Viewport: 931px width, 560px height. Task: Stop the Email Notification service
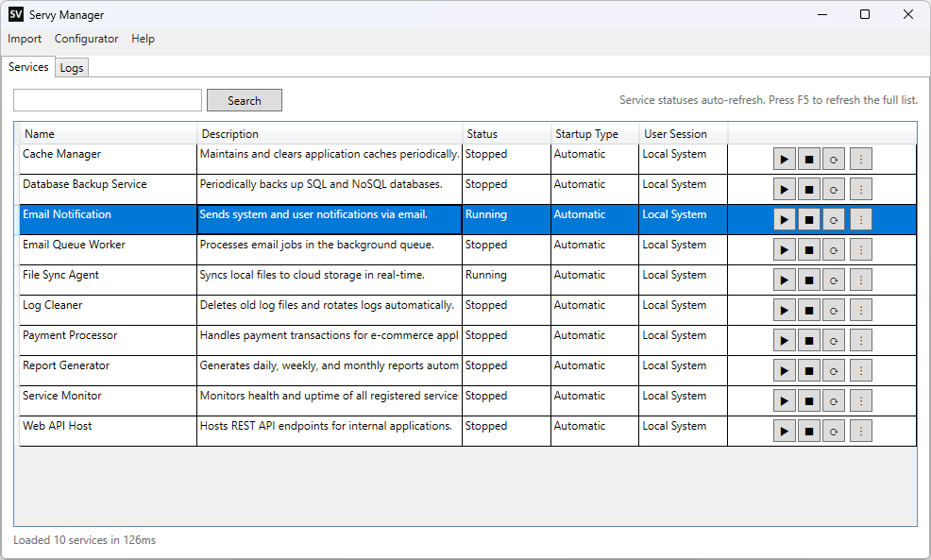(x=809, y=220)
